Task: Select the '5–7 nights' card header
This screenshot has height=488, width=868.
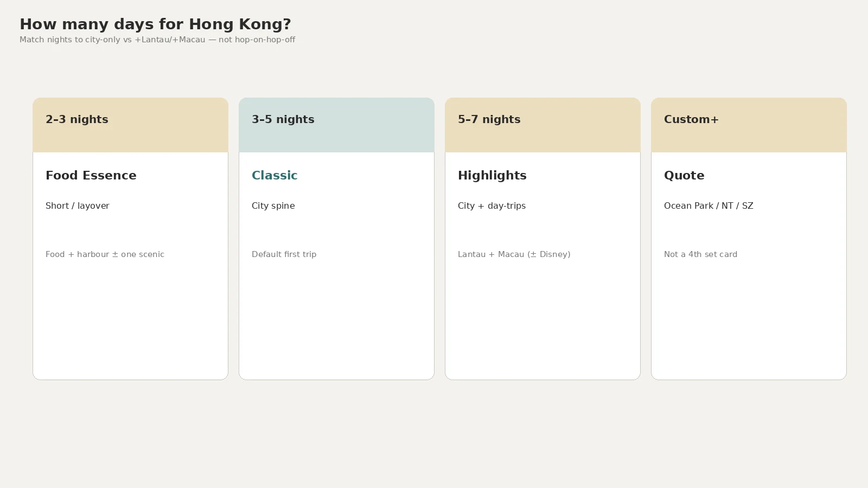Action: click(x=542, y=125)
